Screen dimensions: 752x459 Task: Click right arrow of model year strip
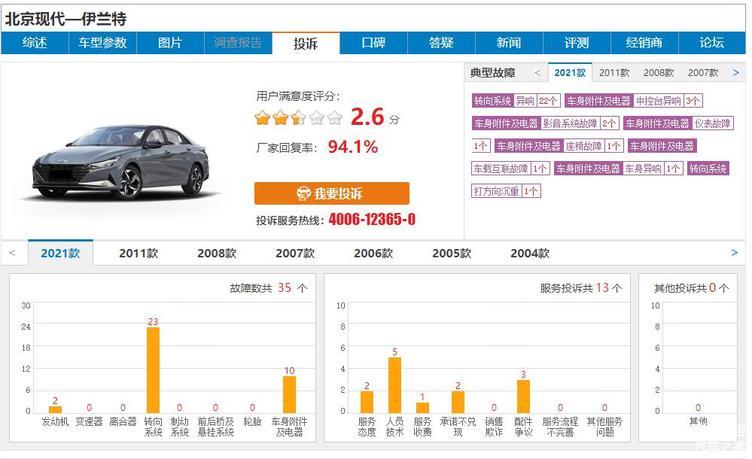734,252
